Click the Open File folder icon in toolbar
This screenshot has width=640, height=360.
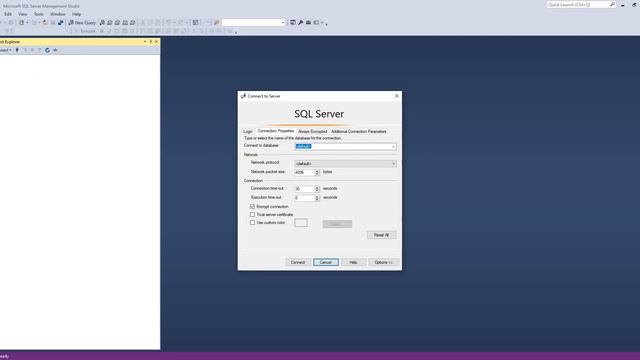(x=45, y=22)
